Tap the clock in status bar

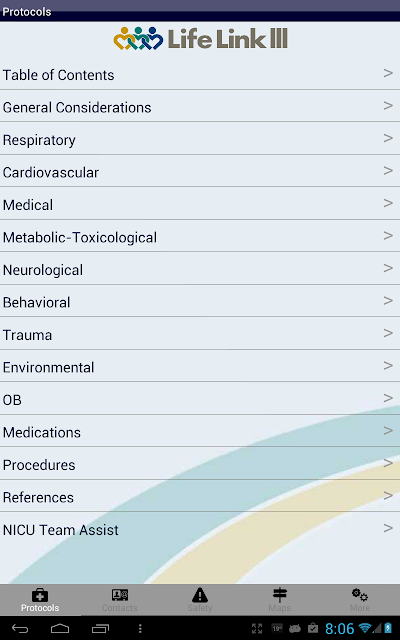340,629
